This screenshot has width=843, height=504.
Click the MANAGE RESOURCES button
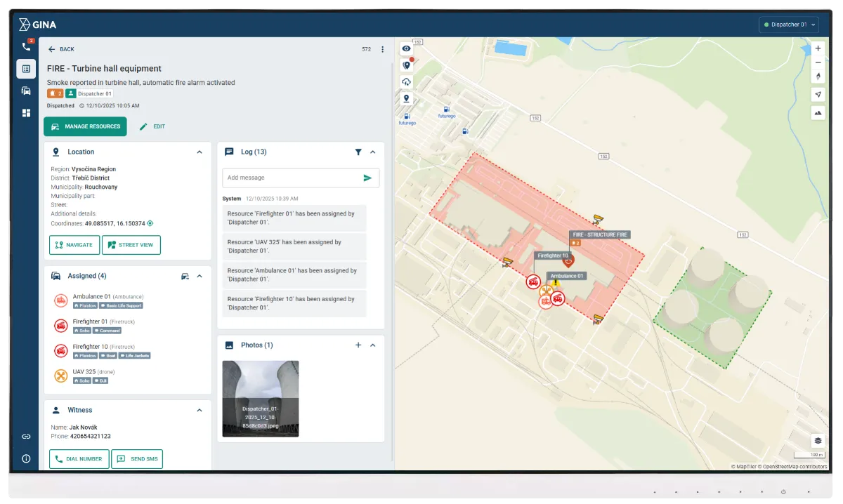coord(85,126)
